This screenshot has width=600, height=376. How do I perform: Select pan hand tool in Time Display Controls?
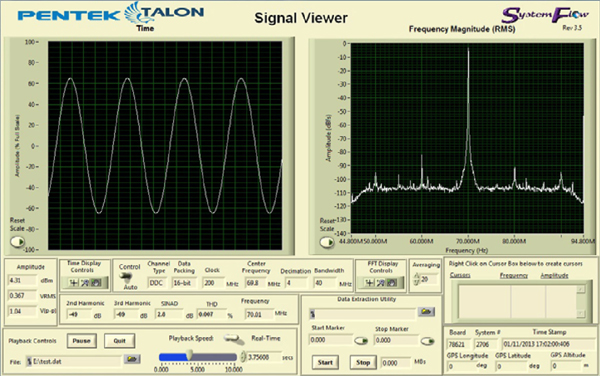point(96,283)
